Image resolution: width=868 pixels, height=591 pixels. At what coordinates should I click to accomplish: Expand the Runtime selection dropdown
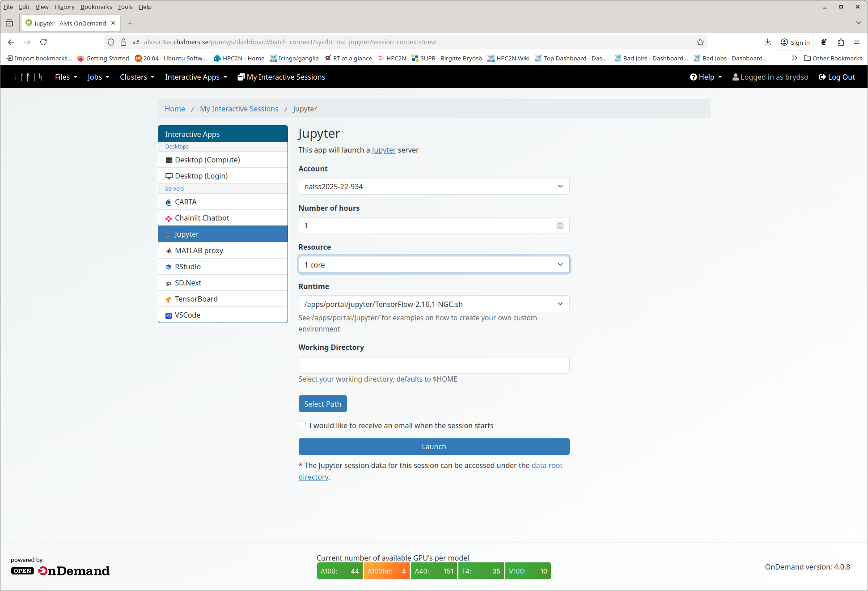433,304
